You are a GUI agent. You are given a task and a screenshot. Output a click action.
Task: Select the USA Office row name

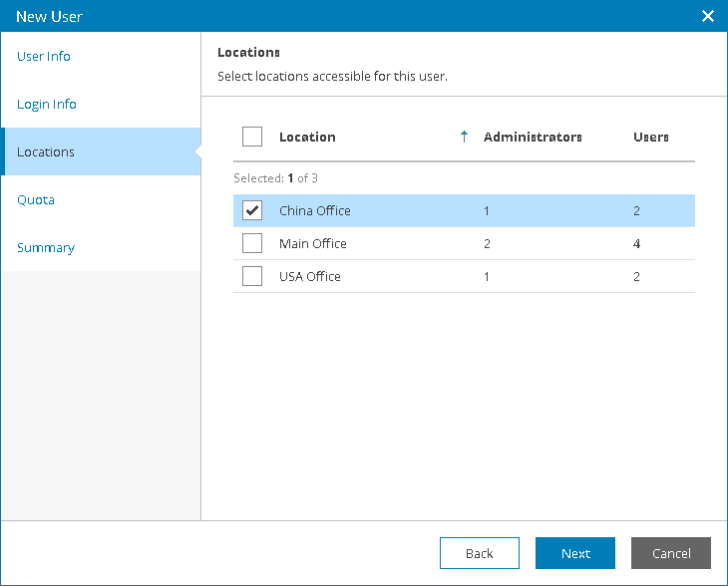[310, 276]
